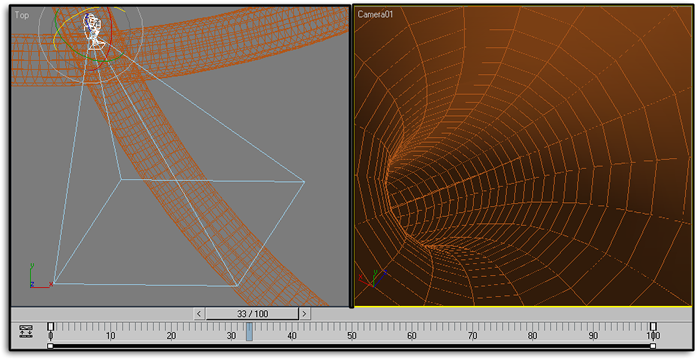Image resolution: width=698 pixels, height=360 pixels.
Task: Open the Camera01 viewport label menu
Action: tap(375, 15)
